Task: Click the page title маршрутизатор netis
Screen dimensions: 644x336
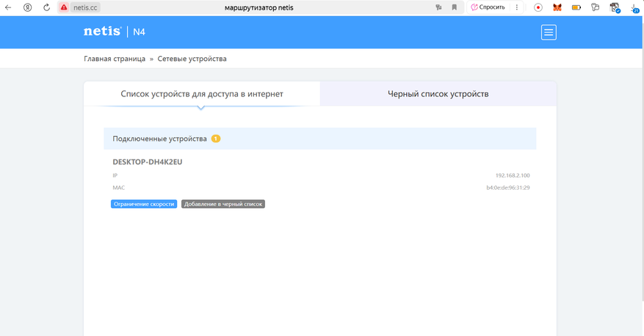Action: tap(258, 7)
